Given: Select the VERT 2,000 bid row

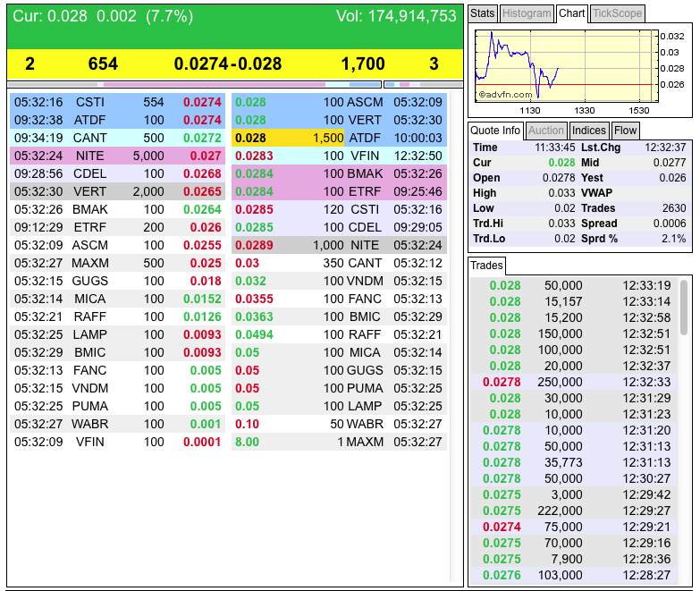Looking at the screenshot, I should coord(118,191).
